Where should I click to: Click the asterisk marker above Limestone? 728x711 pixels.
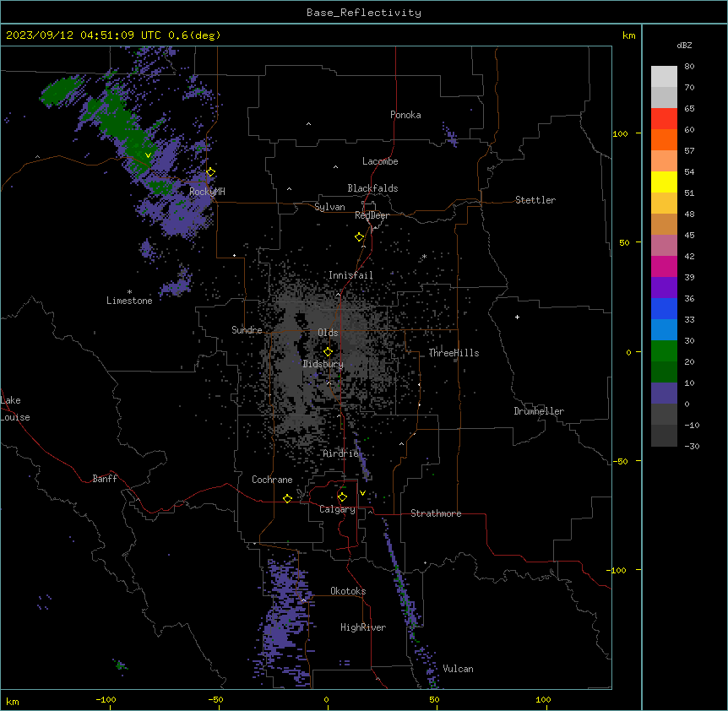pos(129,291)
